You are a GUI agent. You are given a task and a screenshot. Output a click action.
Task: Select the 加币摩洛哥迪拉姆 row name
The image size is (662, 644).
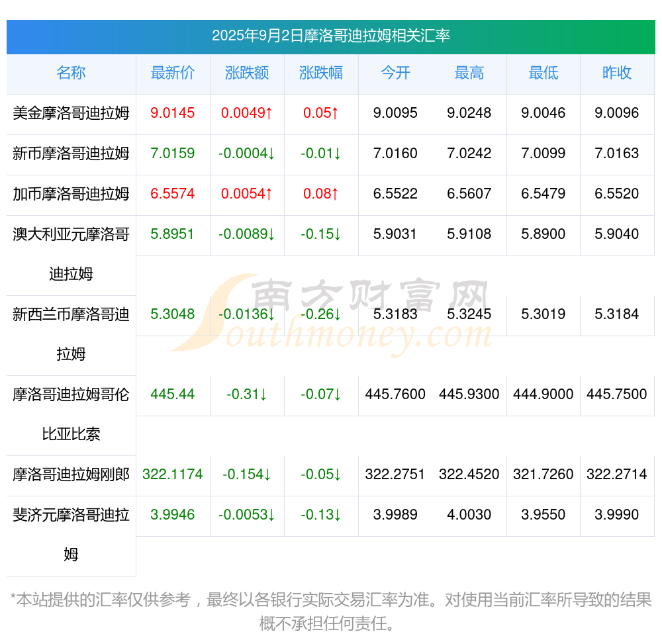[x=71, y=194]
